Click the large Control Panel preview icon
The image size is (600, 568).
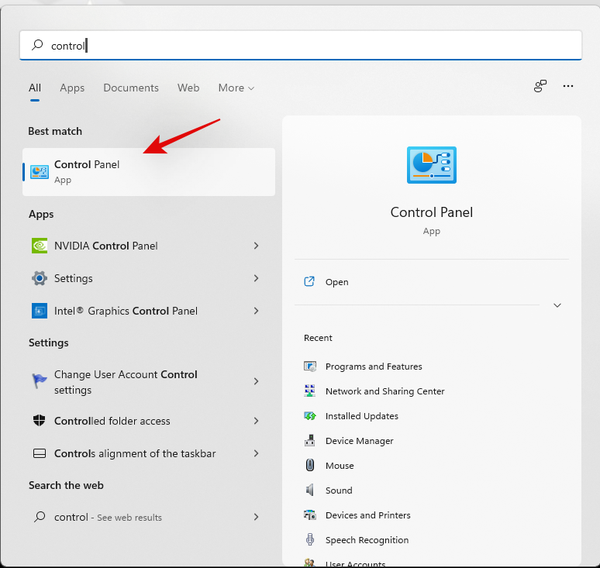(x=432, y=165)
